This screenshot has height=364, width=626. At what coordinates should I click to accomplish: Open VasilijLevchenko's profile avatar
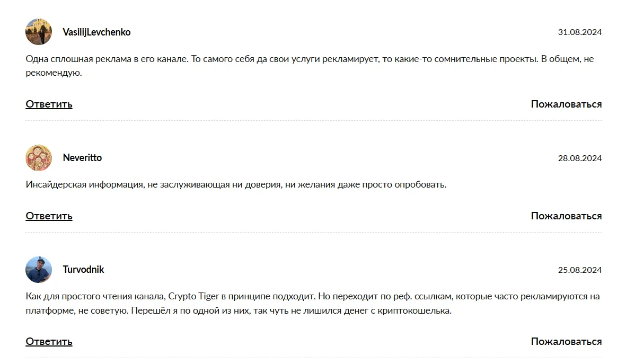point(39,32)
